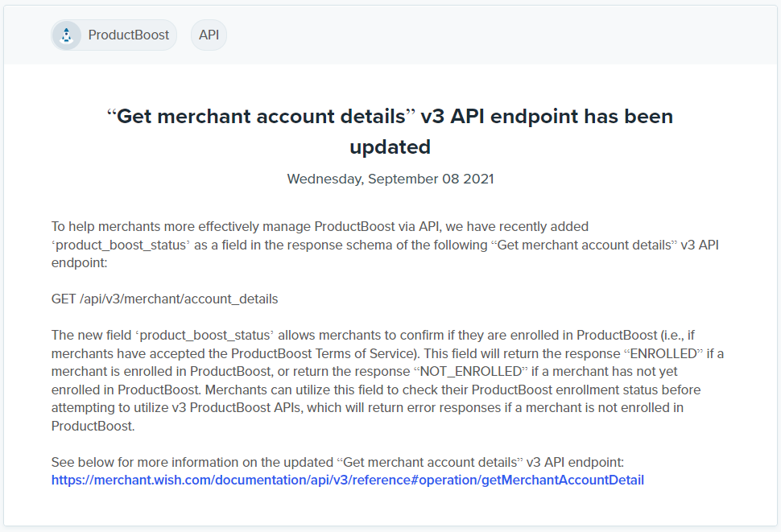781x532 pixels.
Task: Click the 'product_boost_status' field name in first paragraph
Action: click(x=121, y=245)
